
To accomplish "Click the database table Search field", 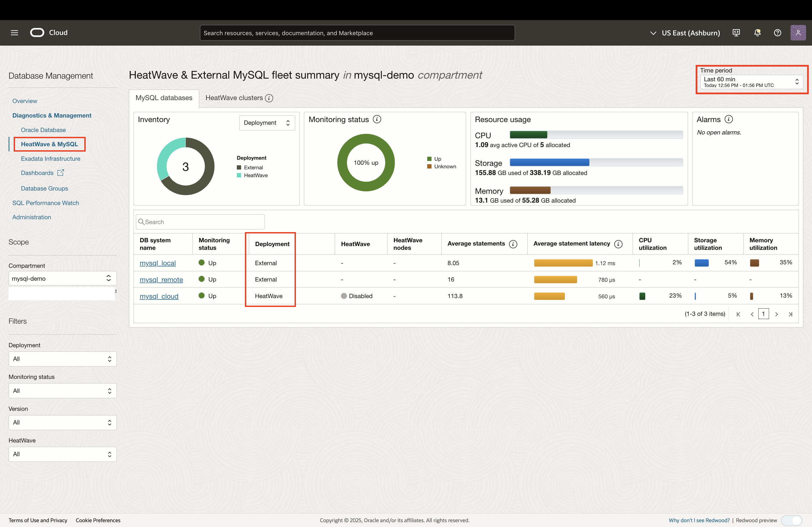I will click(x=200, y=222).
